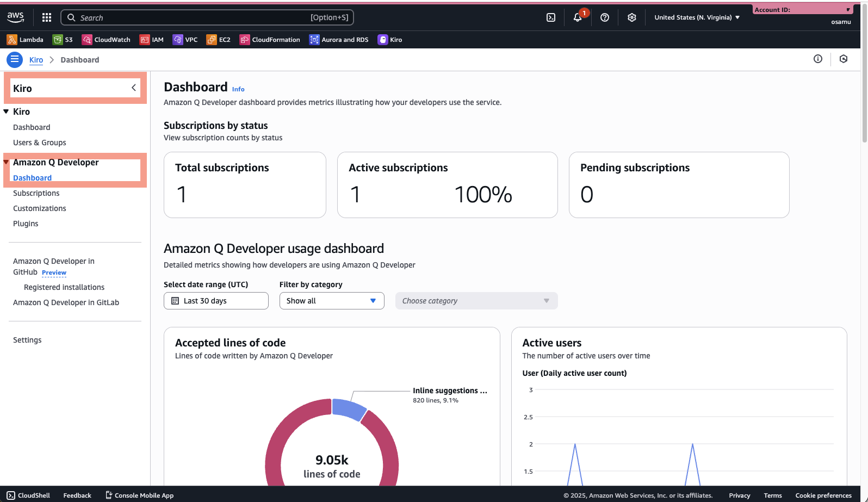Screen dimensions: 868x502
Task: Click the calendar icon in date range
Action: click(175, 301)
